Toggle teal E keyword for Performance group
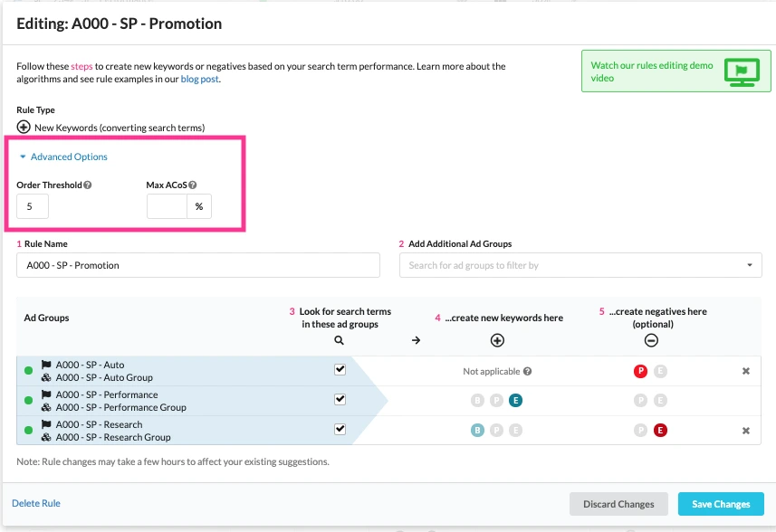 (515, 401)
